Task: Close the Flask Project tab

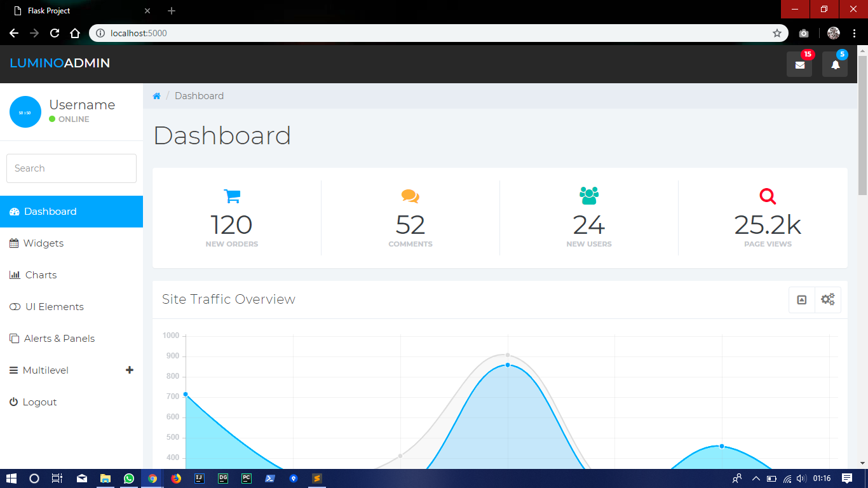Action: point(147,11)
